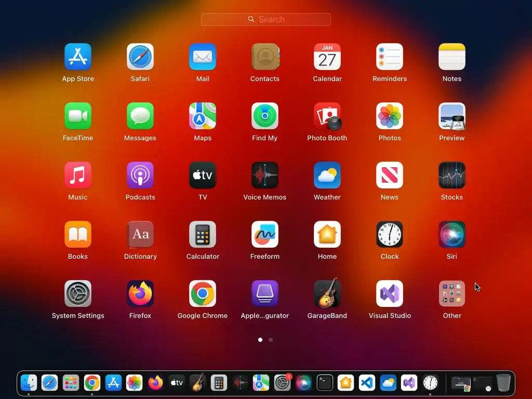
Task: Launch Firefox from the Launchpad grid
Action: click(140, 294)
